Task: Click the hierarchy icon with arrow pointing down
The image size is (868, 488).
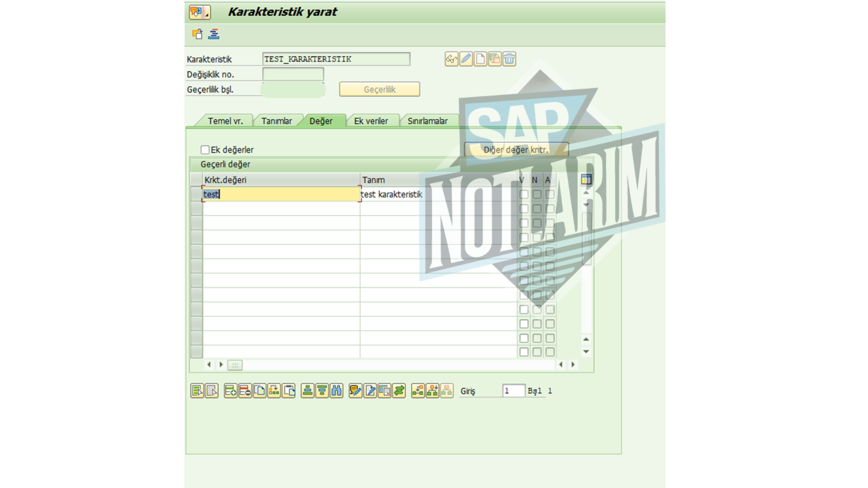Action: (x=432, y=391)
